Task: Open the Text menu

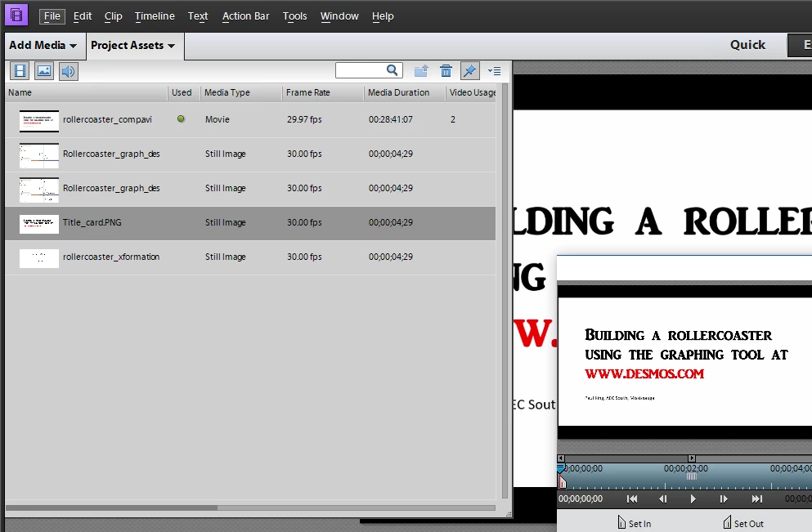Action: [x=198, y=16]
